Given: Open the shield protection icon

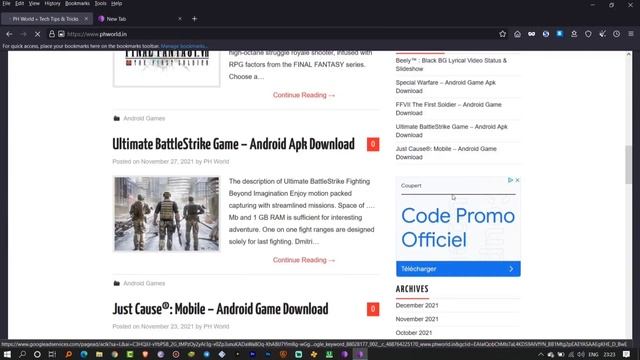Looking at the screenshot, I should tap(588, 34).
